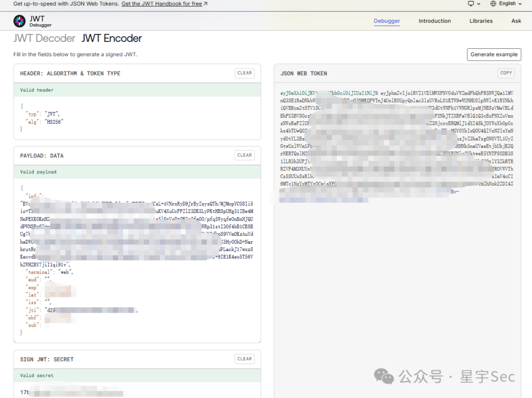The width and height of the screenshot is (532, 398).
Task: Click the "JSON WEB TOKEN" panel title
Action: (303, 73)
